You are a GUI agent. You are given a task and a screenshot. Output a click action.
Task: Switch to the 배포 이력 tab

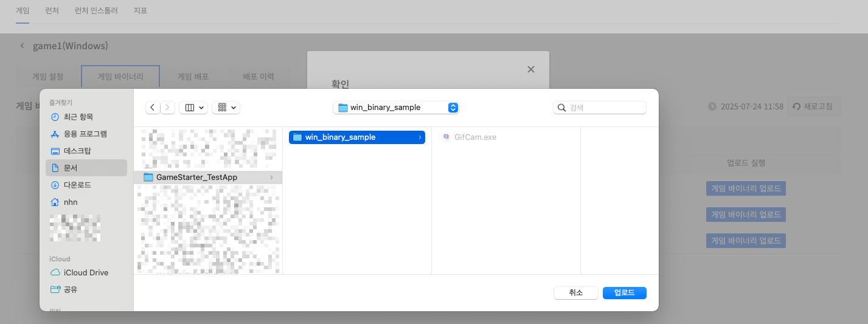tap(259, 77)
